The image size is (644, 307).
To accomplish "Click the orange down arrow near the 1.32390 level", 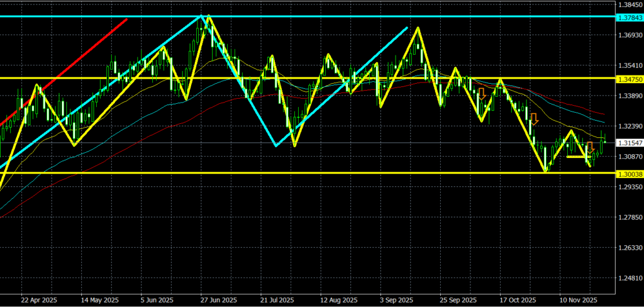I will [x=533, y=118].
